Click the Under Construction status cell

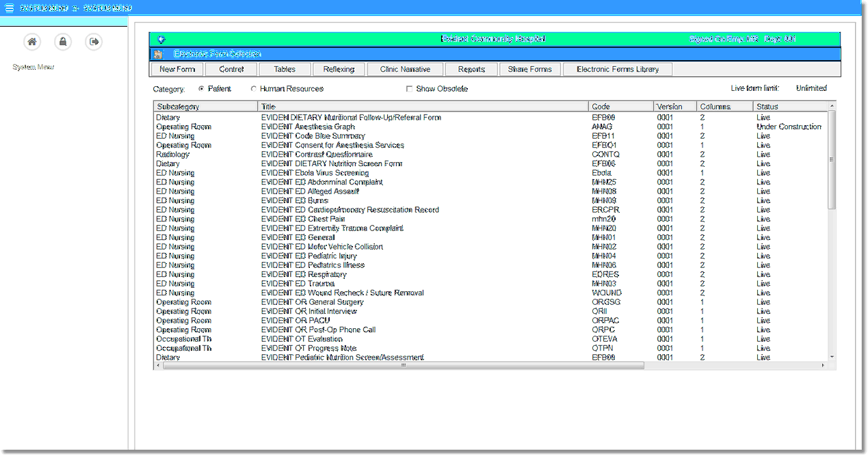[789, 126]
